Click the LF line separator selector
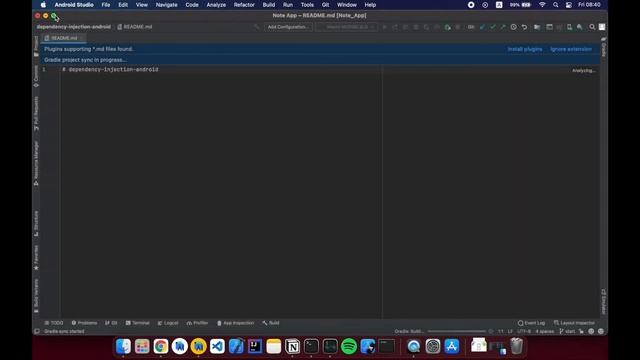Screen dimensions: 640x360 pos(510,331)
